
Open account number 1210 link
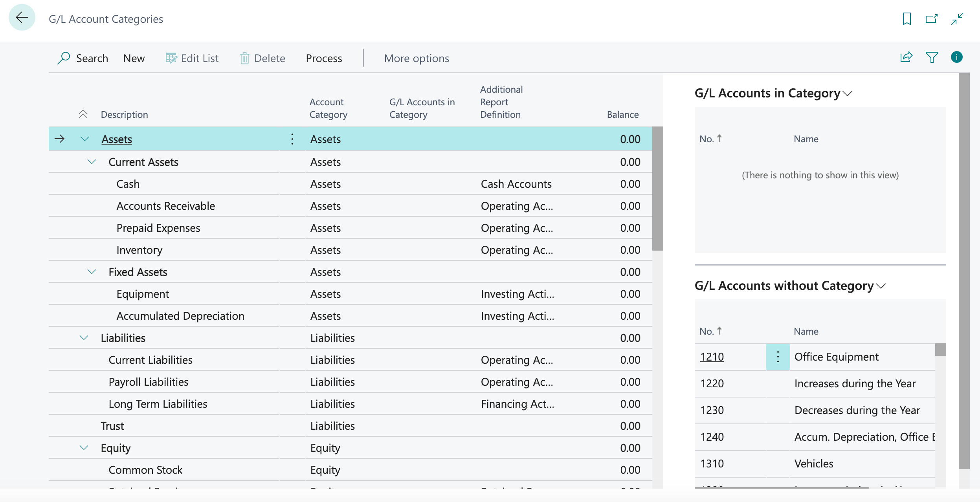712,357
